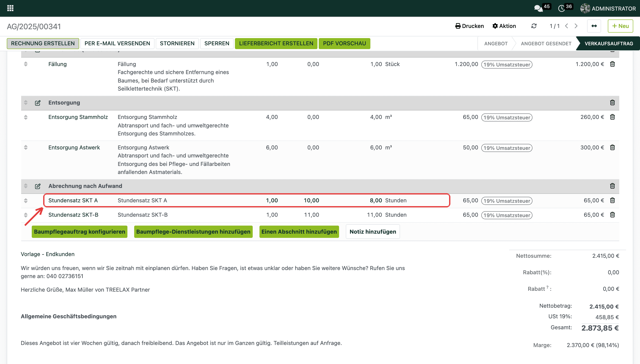Screen dimensions: 640x364
Task: Delete the Entsorgung Astwerk line
Action: click(x=612, y=148)
